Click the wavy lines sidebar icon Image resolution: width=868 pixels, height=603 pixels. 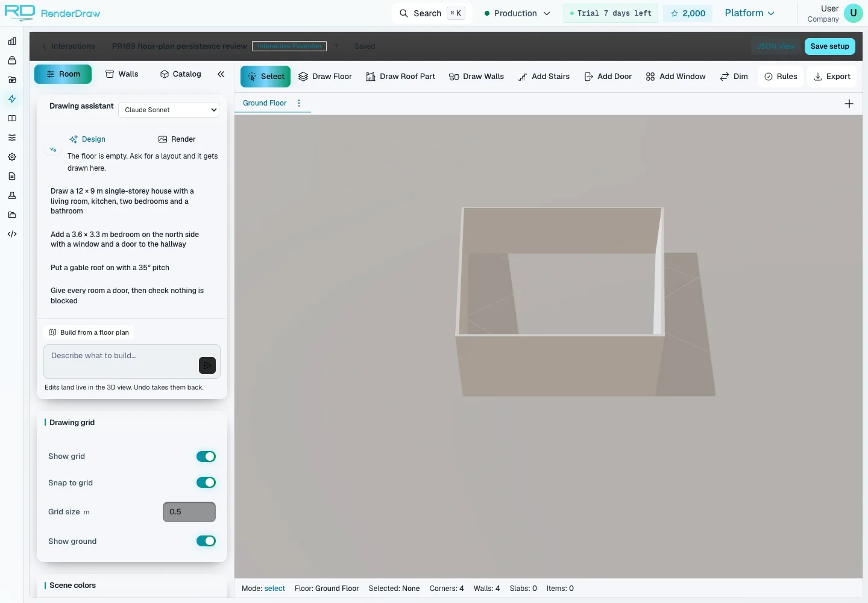pyautogui.click(x=12, y=137)
